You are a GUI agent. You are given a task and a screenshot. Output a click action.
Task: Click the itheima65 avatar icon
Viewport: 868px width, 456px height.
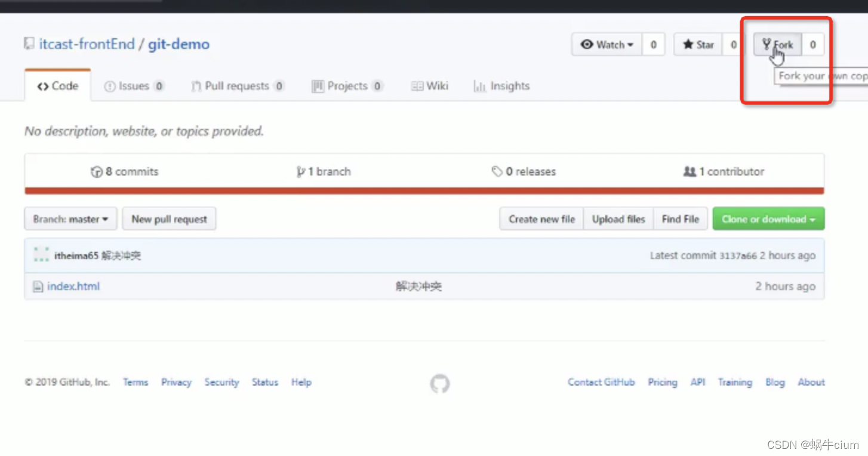(41, 255)
